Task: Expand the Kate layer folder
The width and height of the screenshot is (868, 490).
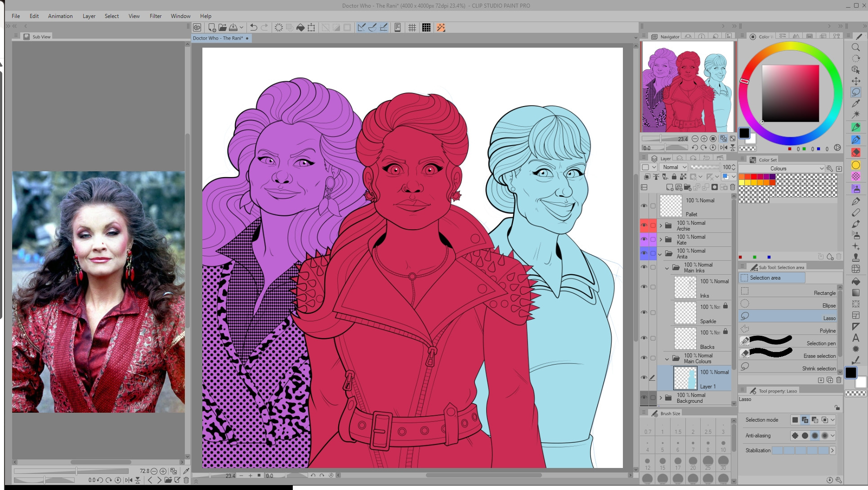Action: 661,240
